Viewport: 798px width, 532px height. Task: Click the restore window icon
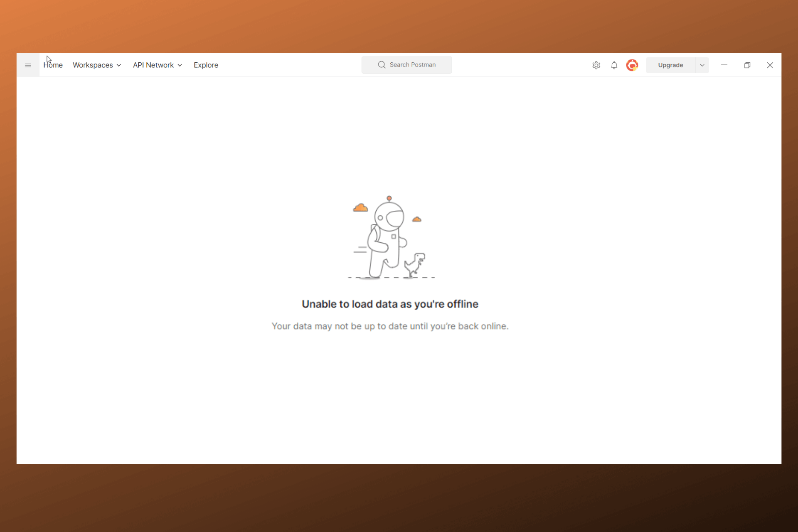tap(747, 65)
